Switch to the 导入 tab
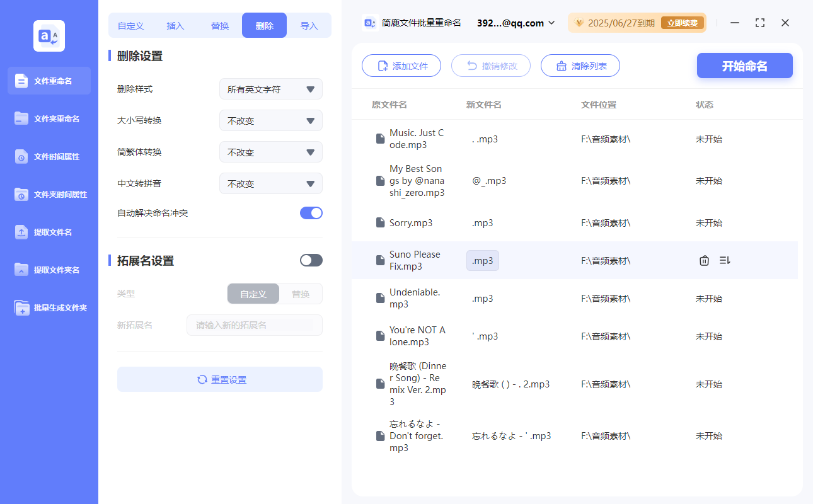Image resolution: width=813 pixels, height=504 pixels. pyautogui.click(x=309, y=25)
